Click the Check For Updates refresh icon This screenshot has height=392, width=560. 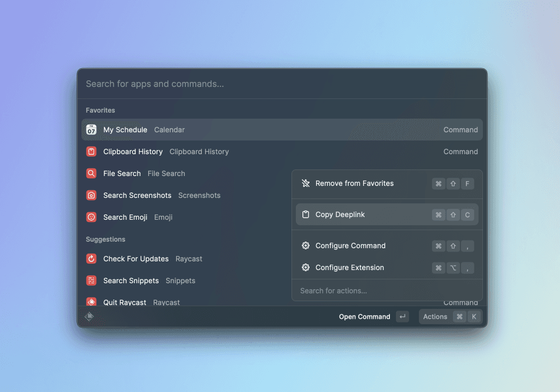[x=91, y=259]
